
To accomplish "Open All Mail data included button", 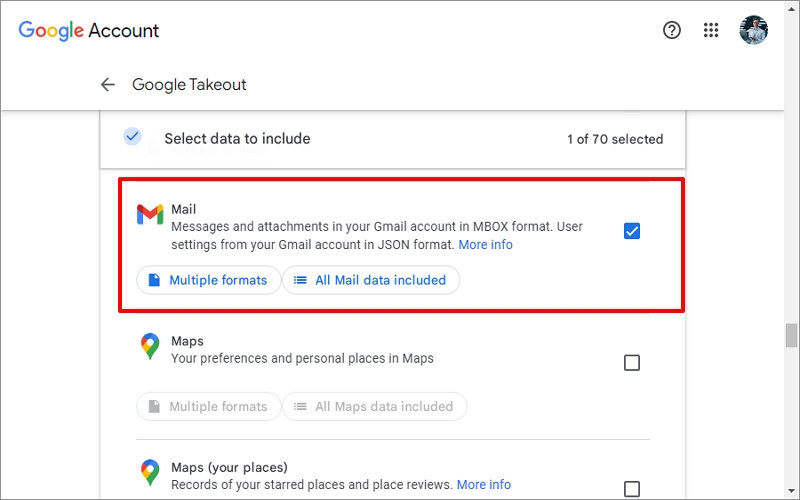I will 371,280.
